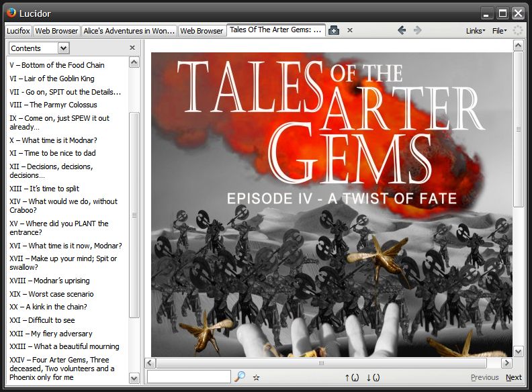Switch to Alice's Adventures in Wonderland tab
The height and width of the screenshot is (392, 532).
point(129,31)
